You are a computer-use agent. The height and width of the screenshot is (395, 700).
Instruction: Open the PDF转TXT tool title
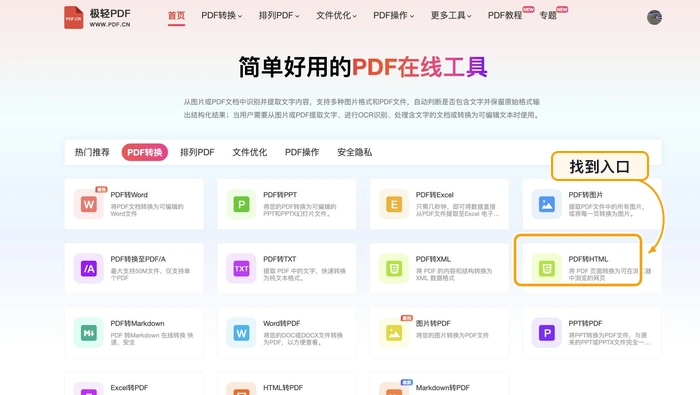click(280, 259)
